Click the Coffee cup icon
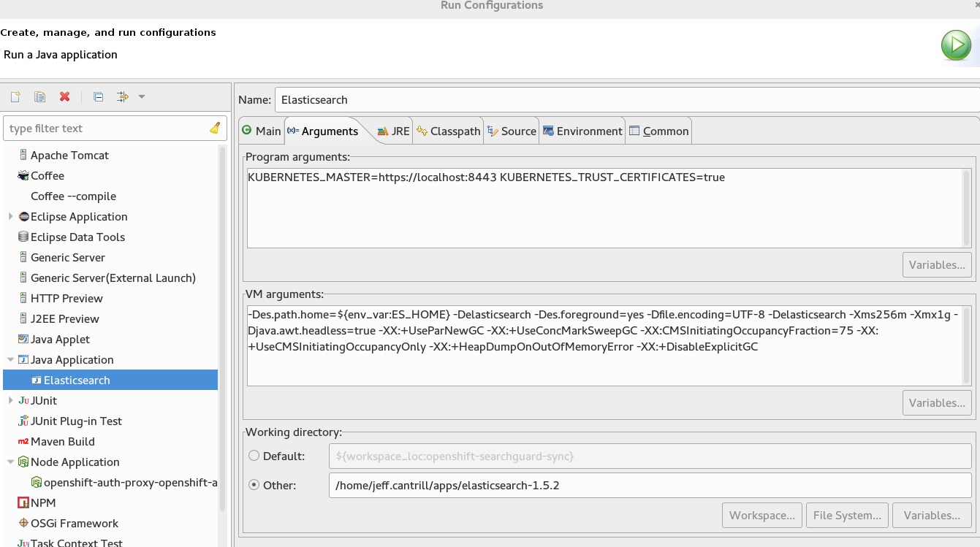 (23, 175)
